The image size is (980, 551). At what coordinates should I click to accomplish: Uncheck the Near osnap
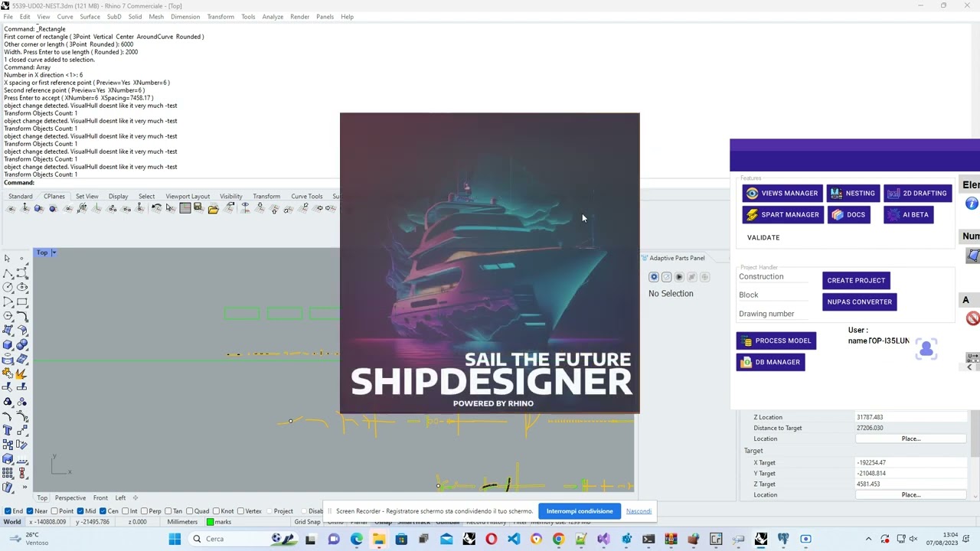30,511
